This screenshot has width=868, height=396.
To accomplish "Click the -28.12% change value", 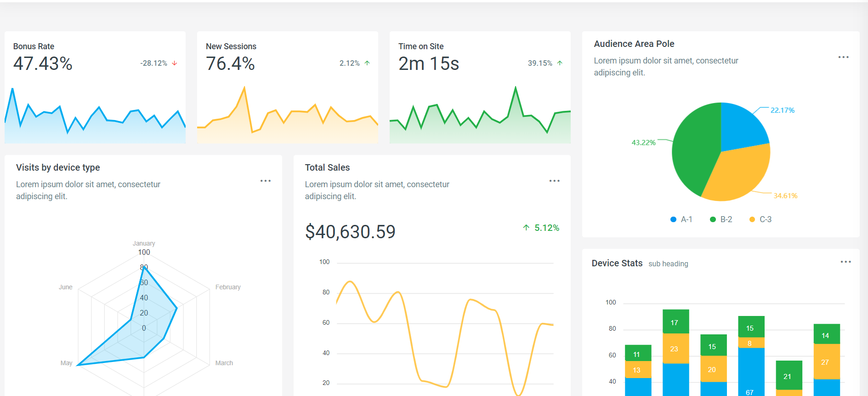I will (153, 63).
